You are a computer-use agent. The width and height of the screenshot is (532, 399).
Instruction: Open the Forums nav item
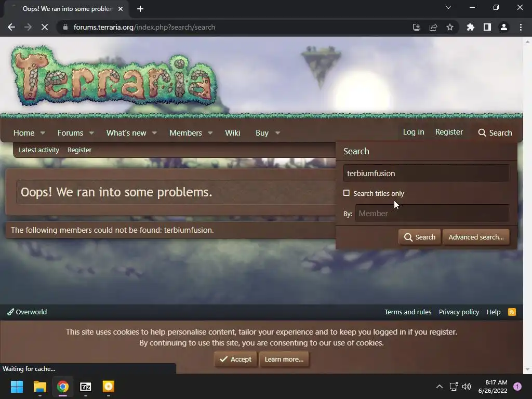[70, 132]
